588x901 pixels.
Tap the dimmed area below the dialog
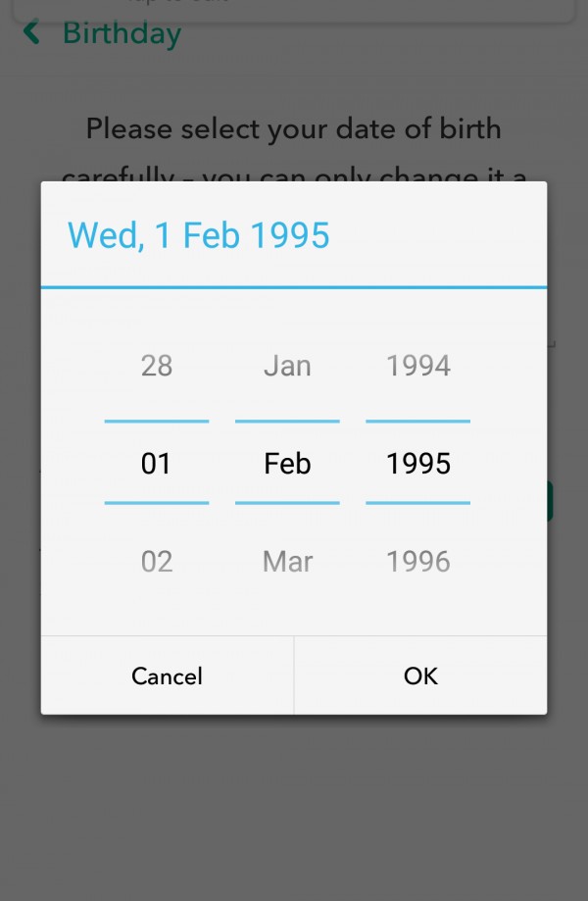point(294,804)
